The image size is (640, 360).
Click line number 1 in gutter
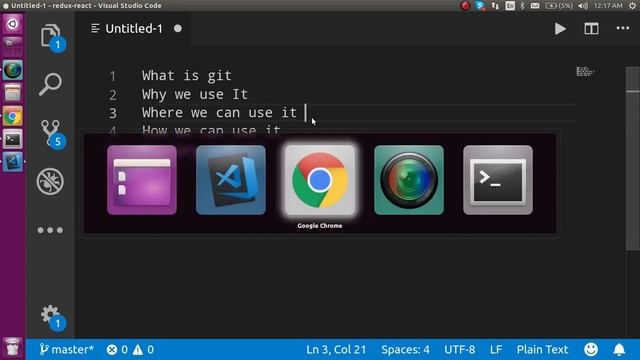[x=113, y=76]
